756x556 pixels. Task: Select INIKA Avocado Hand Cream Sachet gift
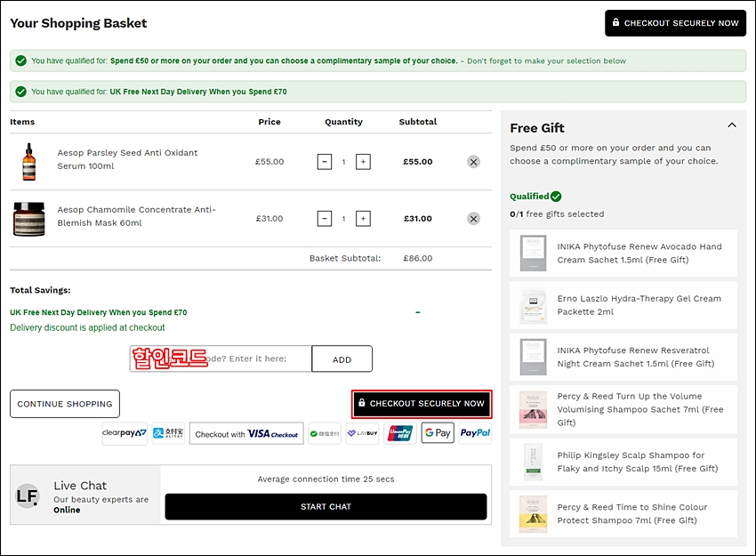point(623,254)
